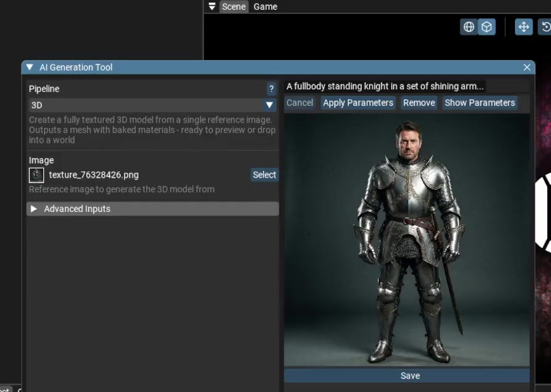551x392 pixels.
Task: Click the Image section label
Action: click(42, 160)
